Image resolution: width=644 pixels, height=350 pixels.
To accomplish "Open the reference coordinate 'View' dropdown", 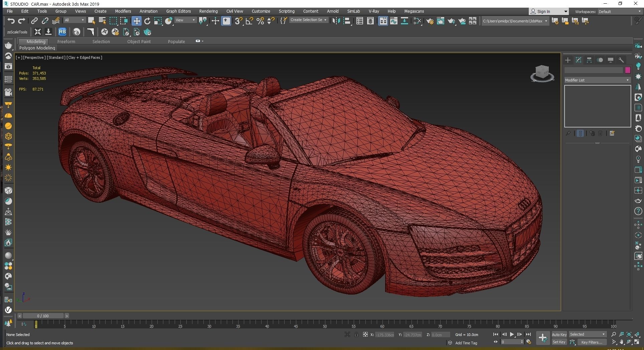I will pyautogui.click(x=185, y=20).
